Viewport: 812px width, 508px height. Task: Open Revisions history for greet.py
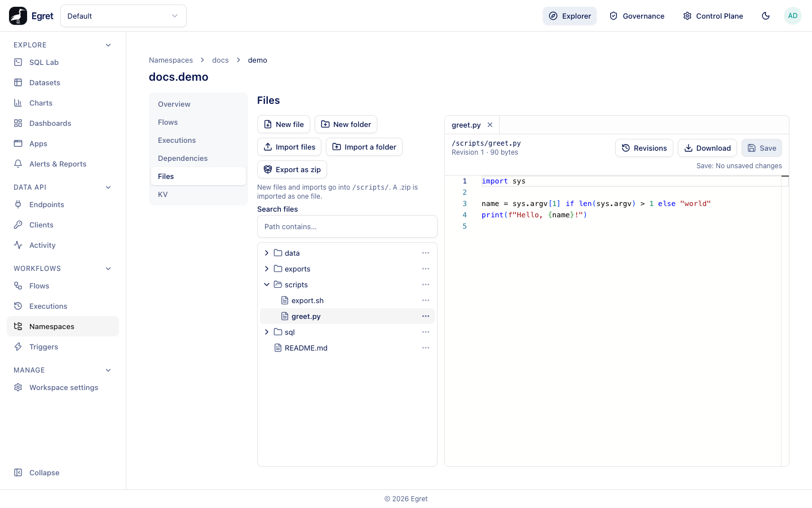(644, 148)
